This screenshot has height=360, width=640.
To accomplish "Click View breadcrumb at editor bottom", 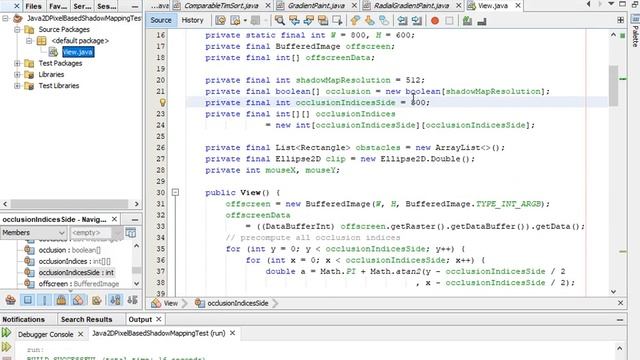I will pyautogui.click(x=171, y=303).
